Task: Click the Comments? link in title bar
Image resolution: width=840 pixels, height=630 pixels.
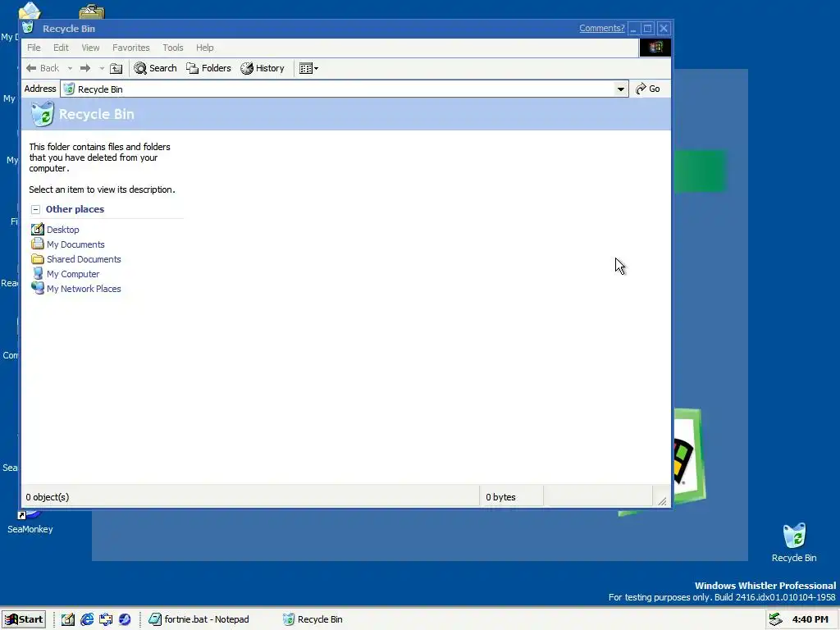Action: pyautogui.click(x=601, y=29)
